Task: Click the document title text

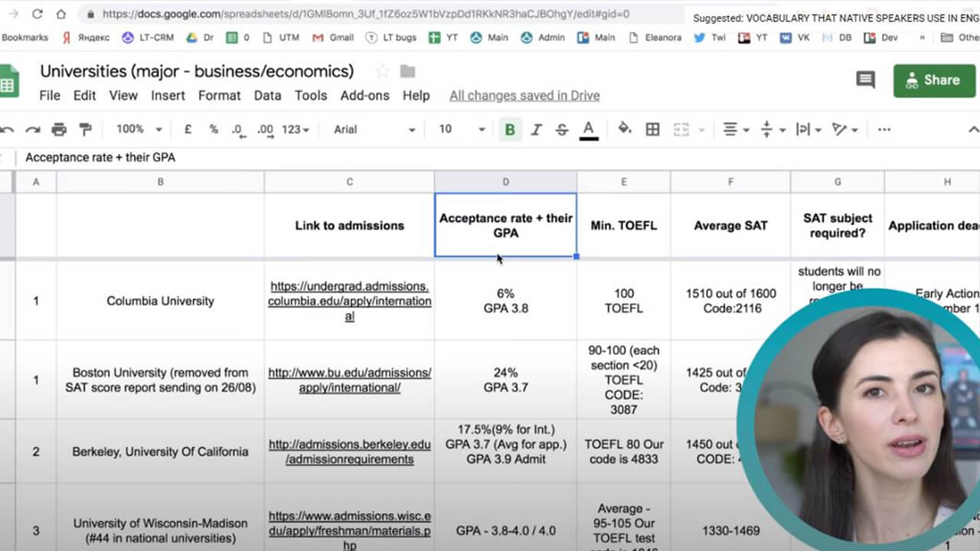Action: [x=197, y=71]
